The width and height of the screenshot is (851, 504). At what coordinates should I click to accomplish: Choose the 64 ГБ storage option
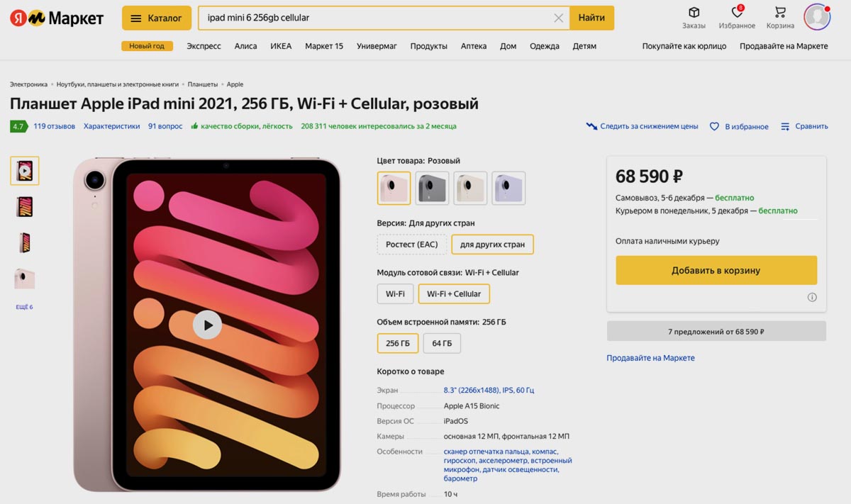[442, 343]
